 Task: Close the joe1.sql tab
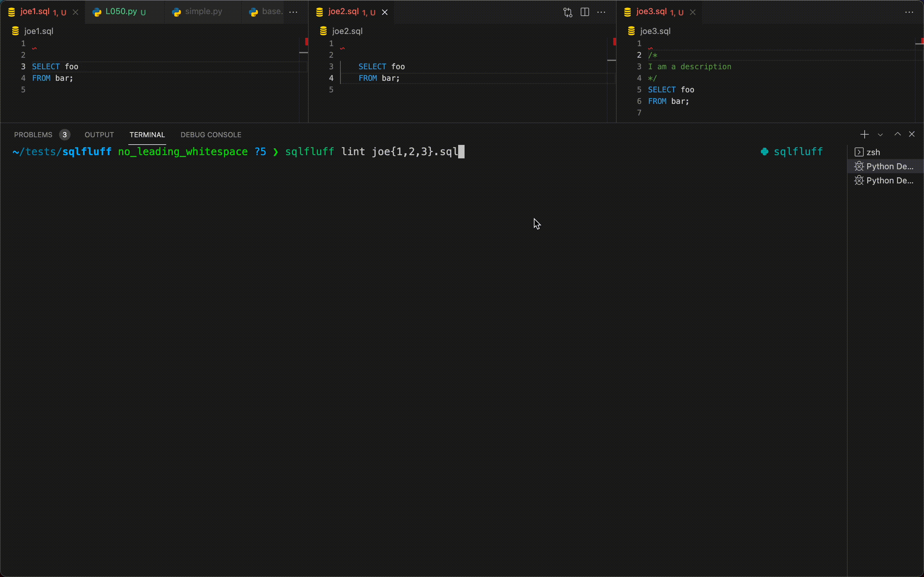pyautogui.click(x=76, y=12)
